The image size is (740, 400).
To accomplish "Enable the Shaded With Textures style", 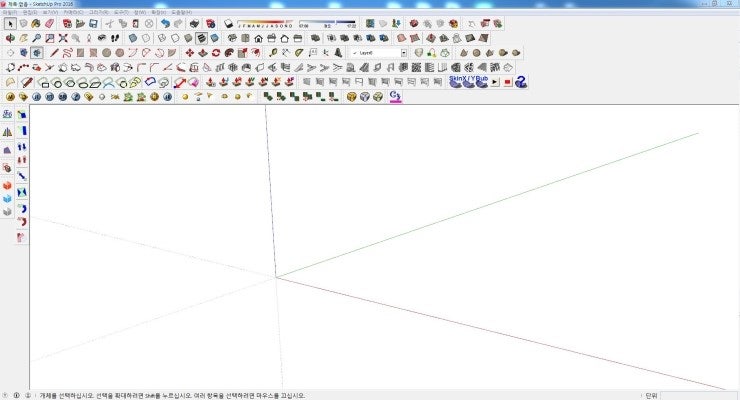I will pyautogui.click(x=202, y=38).
